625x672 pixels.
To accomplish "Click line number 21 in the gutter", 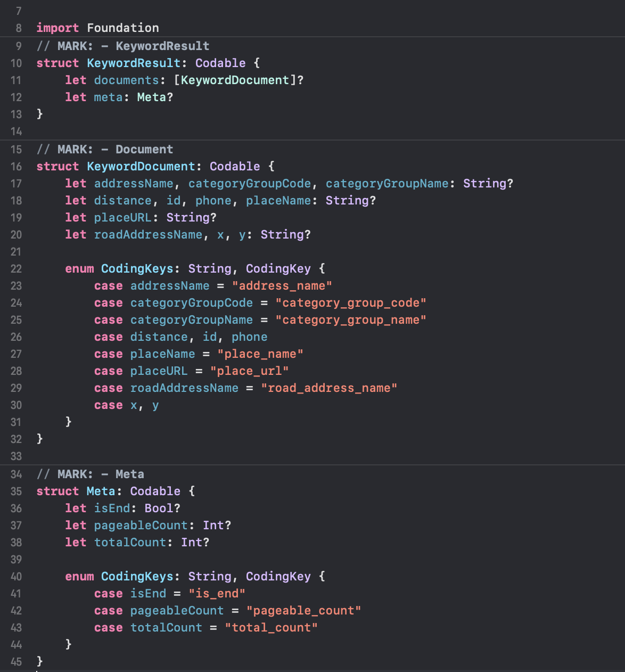I will pyautogui.click(x=16, y=252).
